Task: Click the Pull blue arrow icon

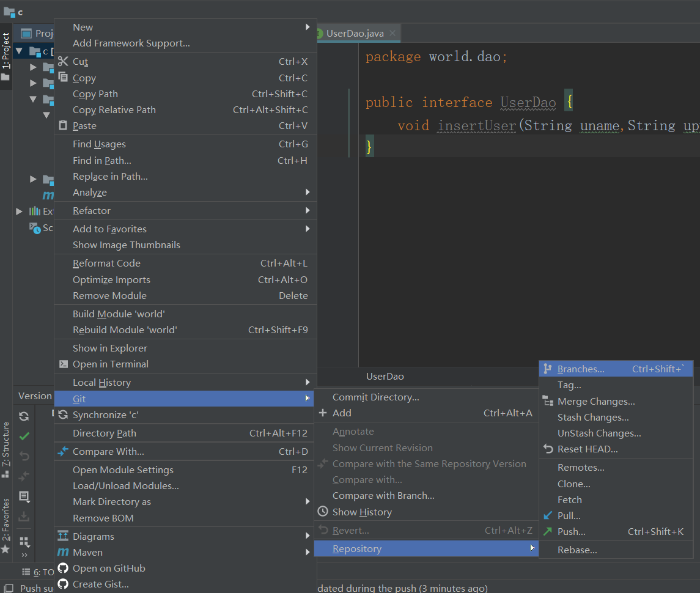Action: (548, 515)
